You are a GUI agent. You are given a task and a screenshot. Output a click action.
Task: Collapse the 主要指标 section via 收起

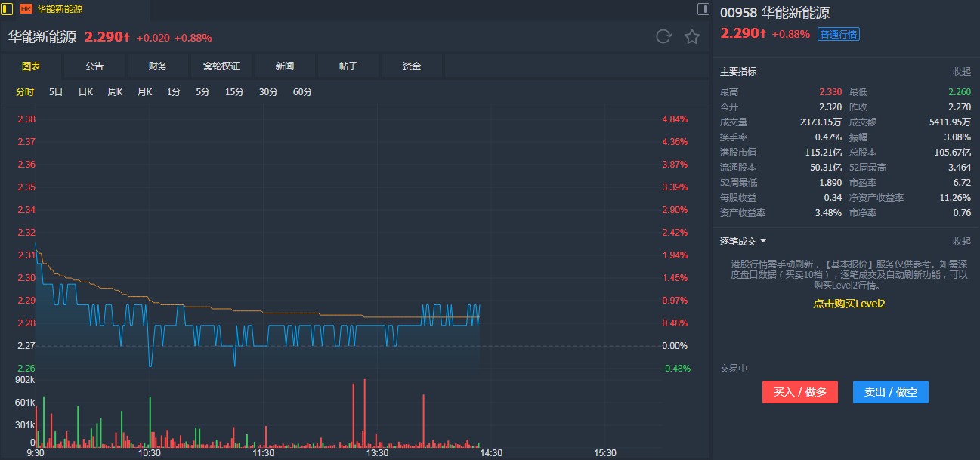pos(961,72)
